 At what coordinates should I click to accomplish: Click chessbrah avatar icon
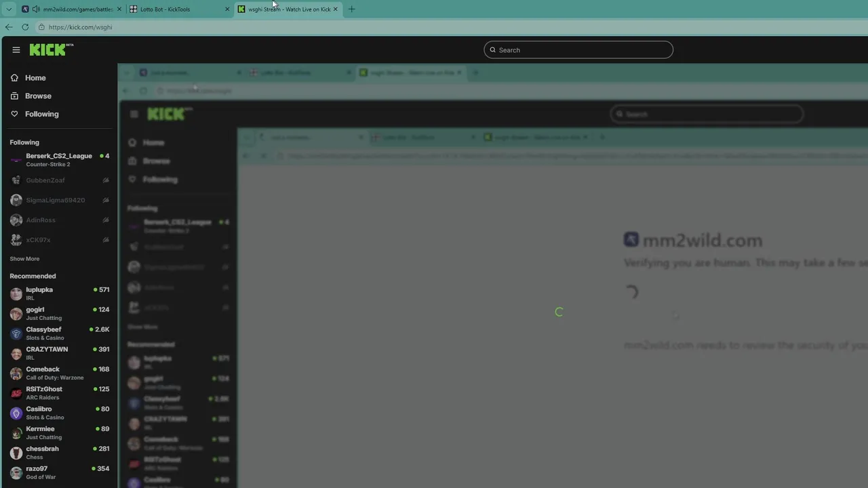click(x=16, y=453)
